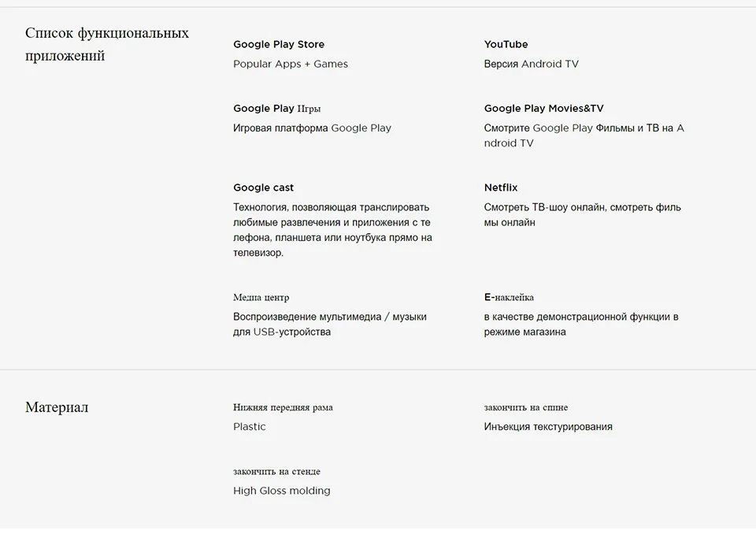This screenshot has height=534, width=756.
Task: Click the Игровая платформа Google Play text
Action: [312, 128]
